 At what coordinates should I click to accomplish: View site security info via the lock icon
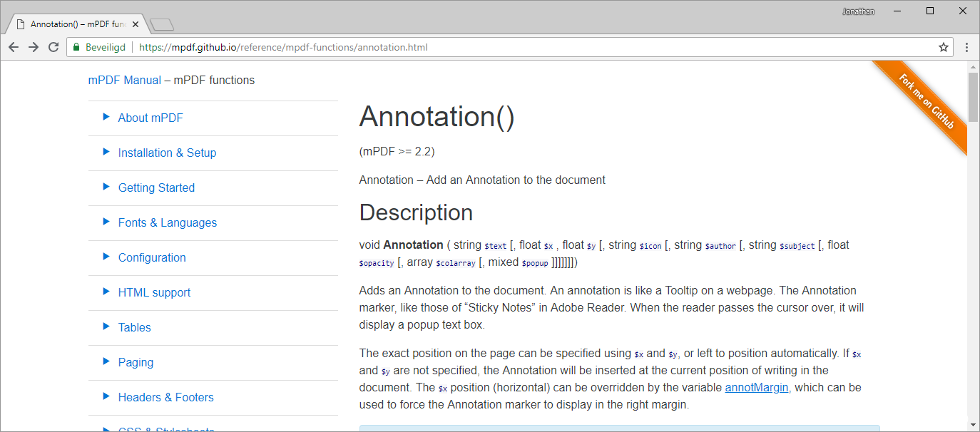coord(77,47)
